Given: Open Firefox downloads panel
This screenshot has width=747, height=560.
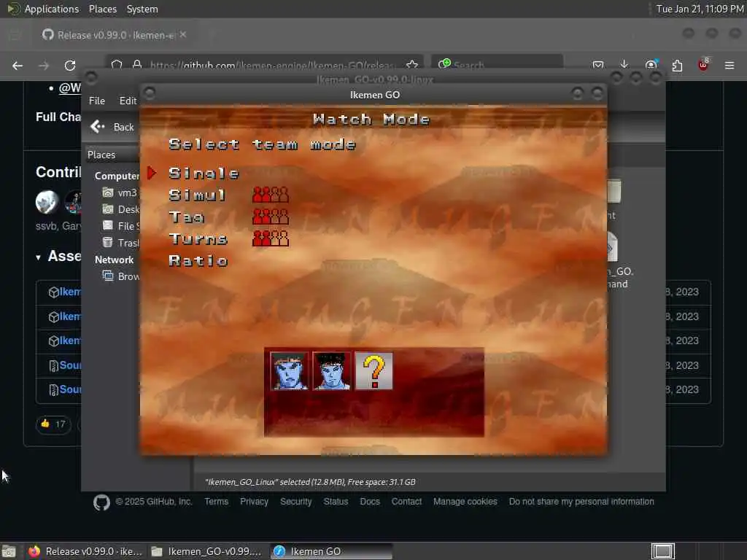Looking at the screenshot, I should pos(624,65).
